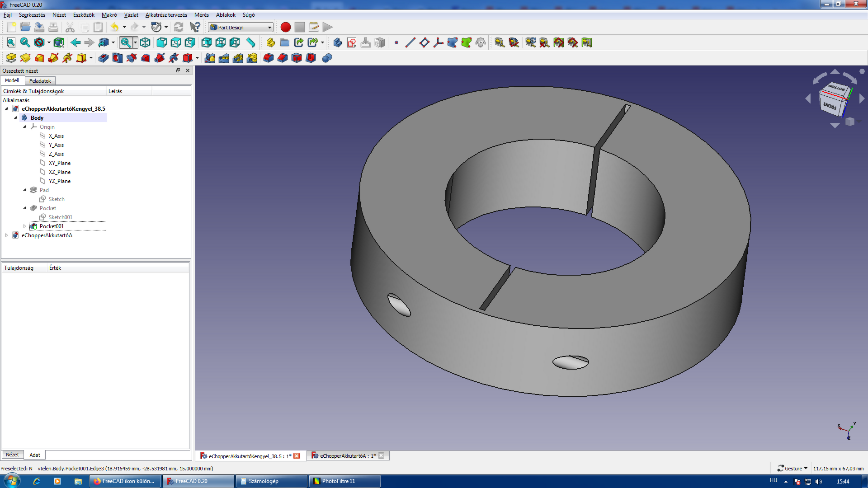Open the additive primitive dropdown arrow
This screenshot has width=868, height=488.
pyautogui.click(x=91, y=58)
